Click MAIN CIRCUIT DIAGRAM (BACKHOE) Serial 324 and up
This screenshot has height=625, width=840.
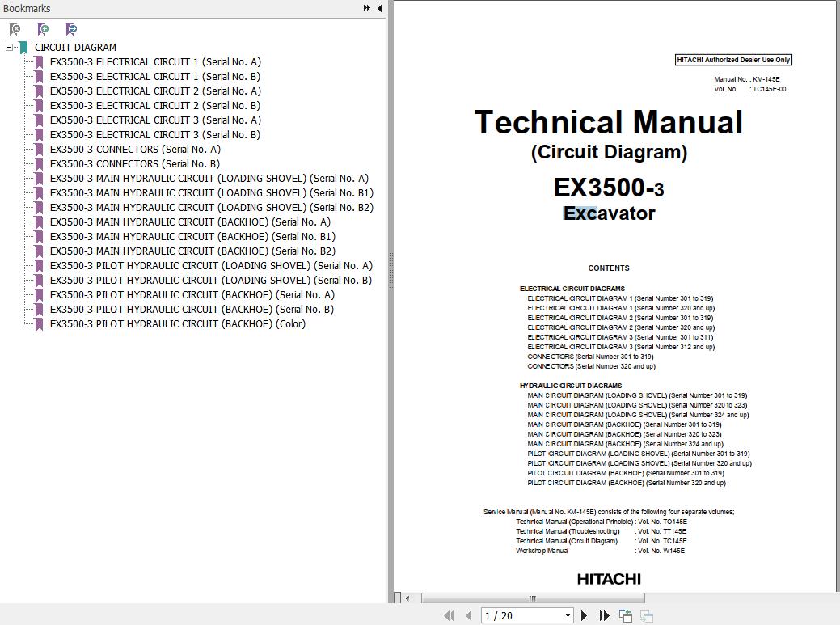[x=625, y=444]
